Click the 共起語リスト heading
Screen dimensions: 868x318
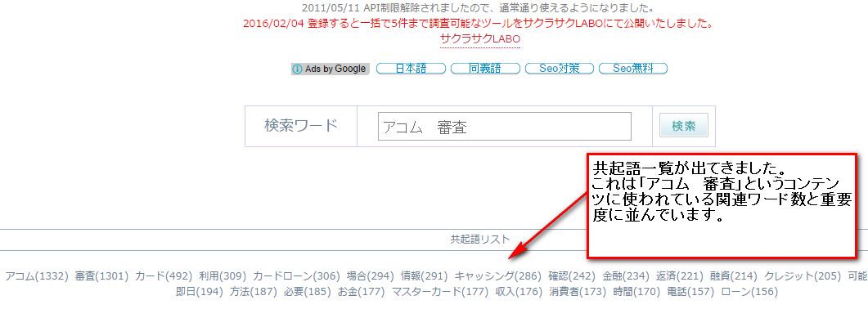[x=480, y=240]
